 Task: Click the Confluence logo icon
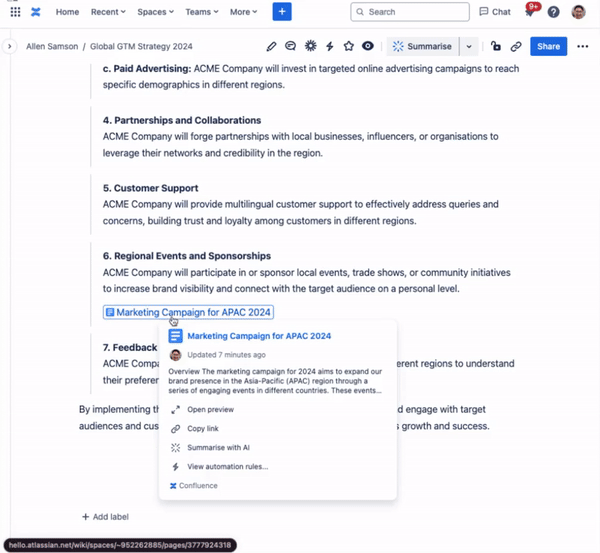pos(36,12)
